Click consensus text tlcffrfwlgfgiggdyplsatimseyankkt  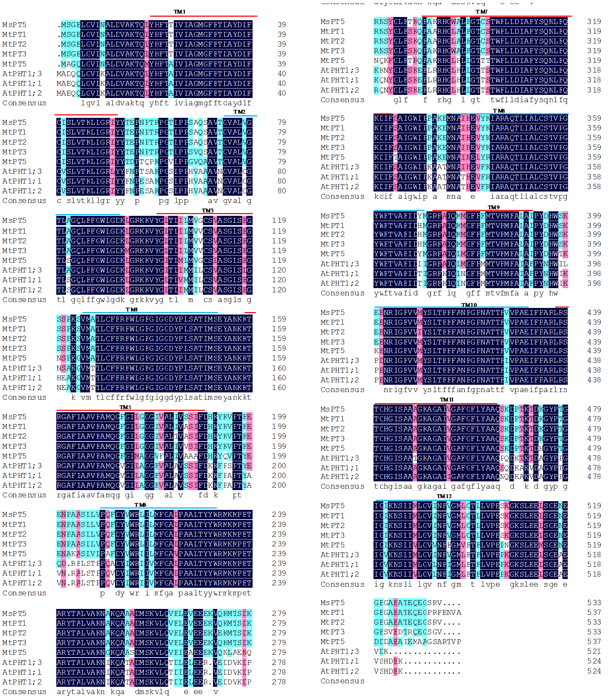tap(173, 397)
